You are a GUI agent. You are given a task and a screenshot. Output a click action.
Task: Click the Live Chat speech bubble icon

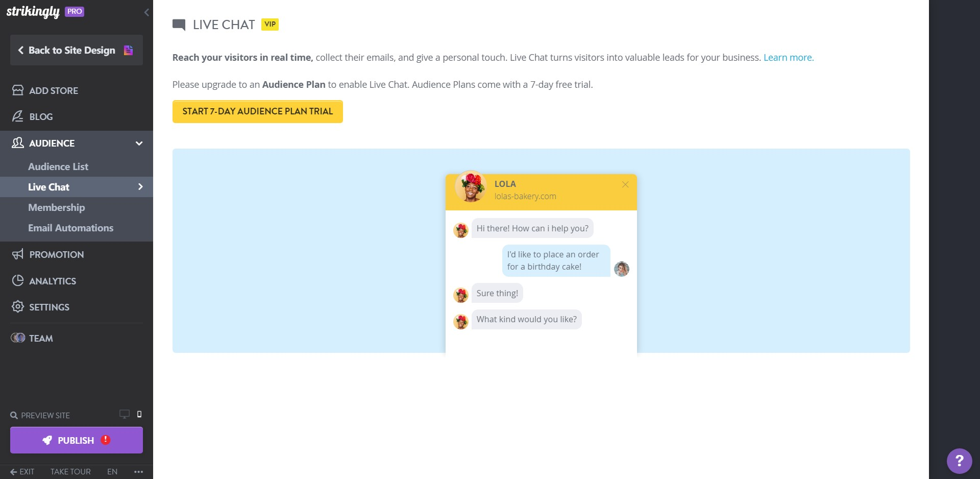[x=179, y=25]
